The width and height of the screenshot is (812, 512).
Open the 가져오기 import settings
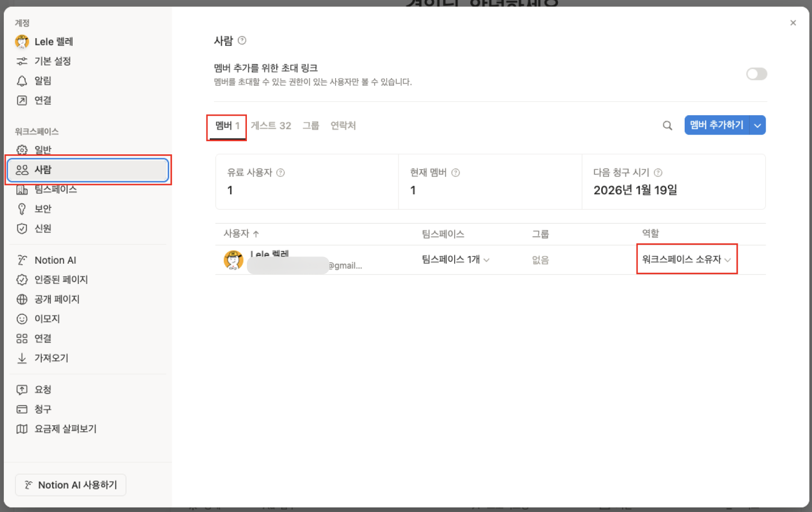click(x=51, y=358)
